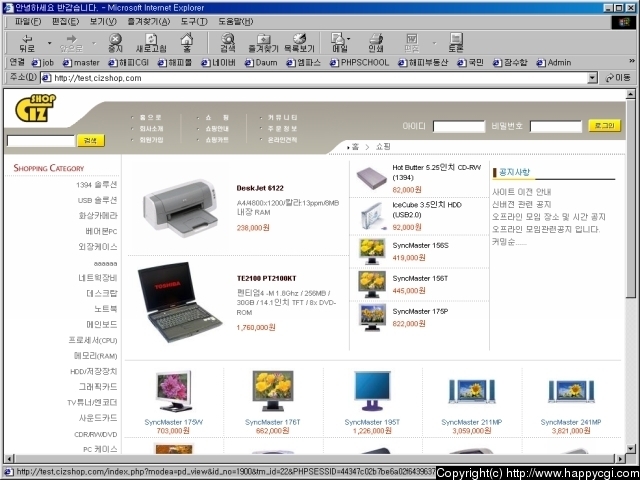The height and width of the screenshot is (480, 640).
Task: Open the SyncMaster 241MP product link
Action: pyautogui.click(x=571, y=422)
